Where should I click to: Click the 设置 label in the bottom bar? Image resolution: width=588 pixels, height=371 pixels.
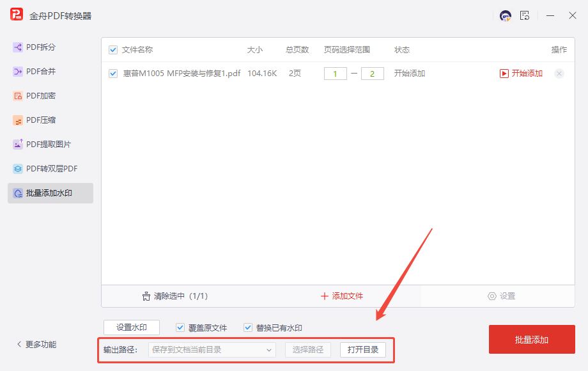point(507,296)
